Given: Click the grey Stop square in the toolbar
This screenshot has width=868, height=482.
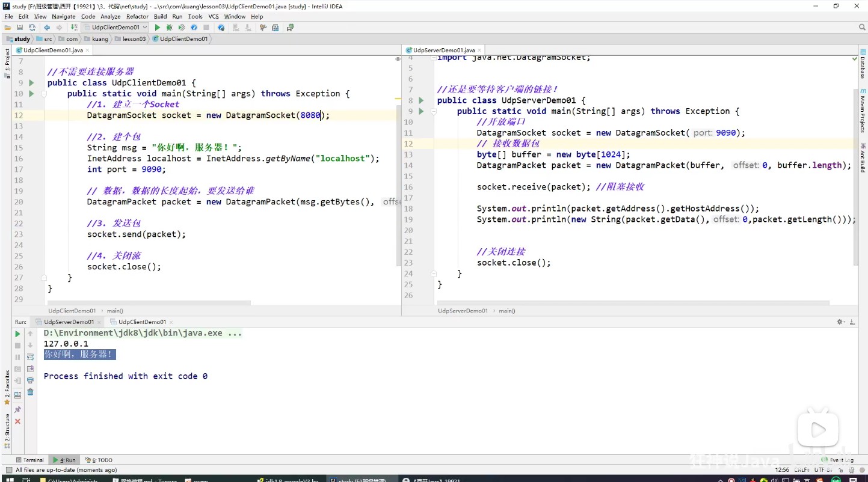Looking at the screenshot, I should click(x=206, y=28).
